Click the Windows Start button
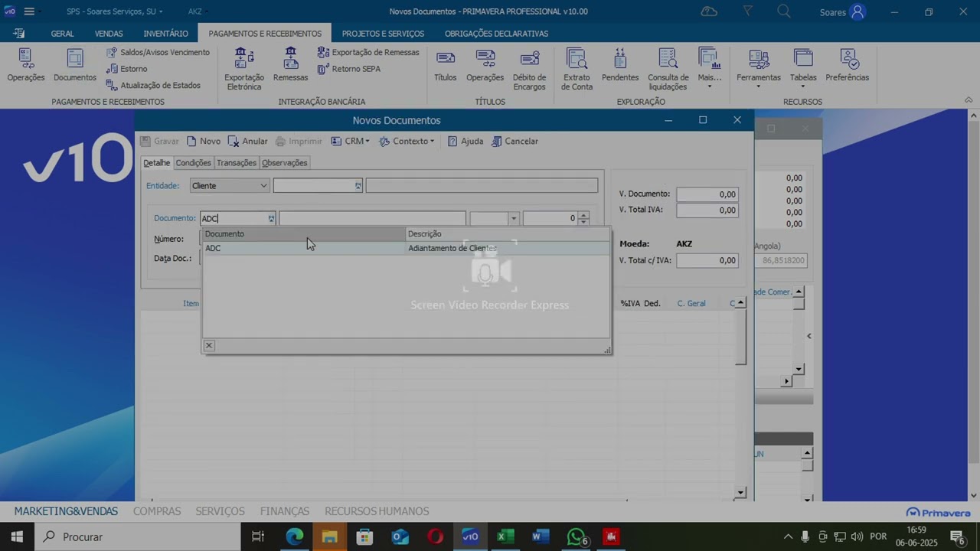This screenshot has width=980, height=551. coord(17,536)
